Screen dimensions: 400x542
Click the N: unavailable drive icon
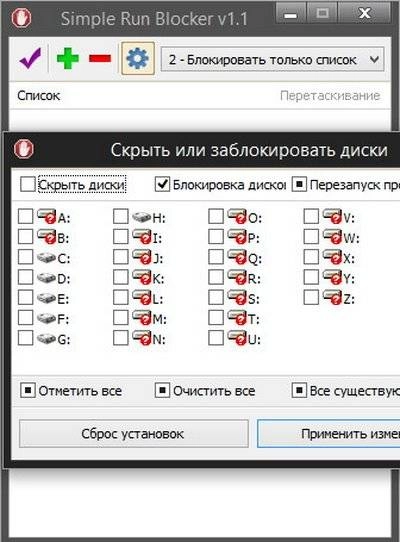(x=142, y=338)
